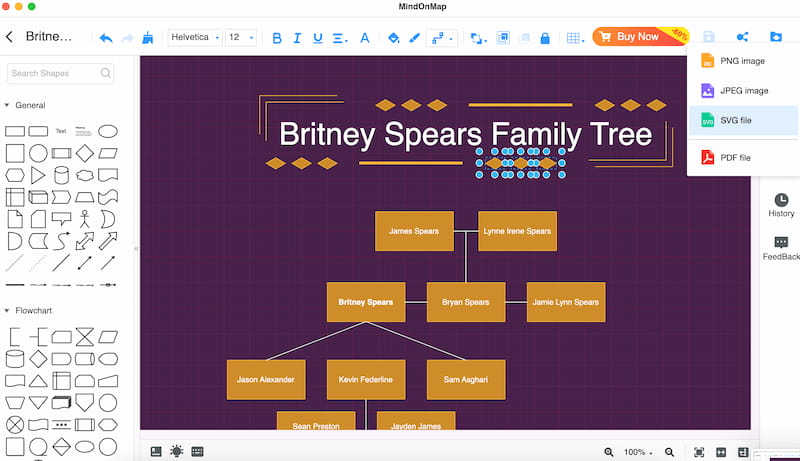Viewport: 800px width, 461px height.
Task: Click the Buy Now button
Action: coord(641,36)
